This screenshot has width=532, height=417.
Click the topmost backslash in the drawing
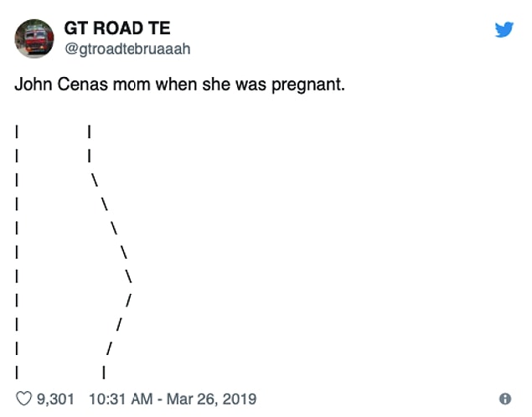pos(94,180)
